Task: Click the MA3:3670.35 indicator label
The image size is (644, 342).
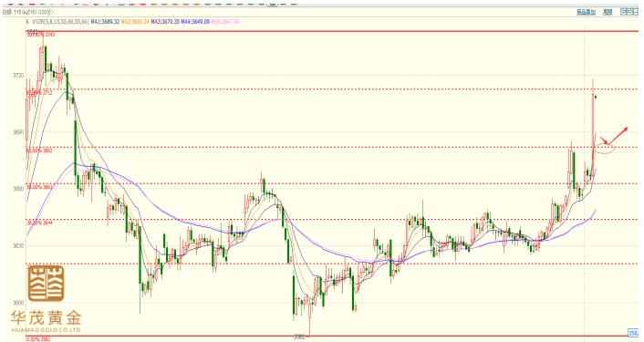Action: tap(165, 21)
